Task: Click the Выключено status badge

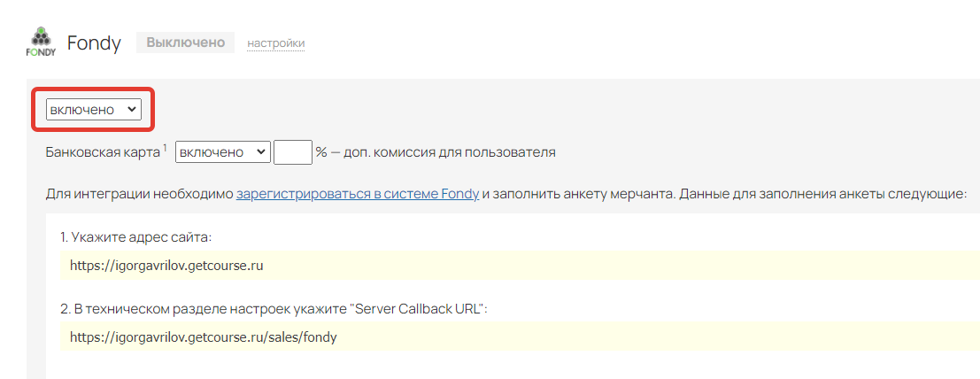Action: (x=186, y=43)
